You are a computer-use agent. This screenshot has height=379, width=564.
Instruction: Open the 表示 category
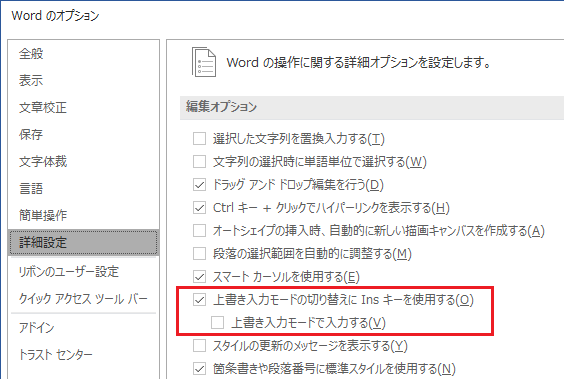pos(83,81)
